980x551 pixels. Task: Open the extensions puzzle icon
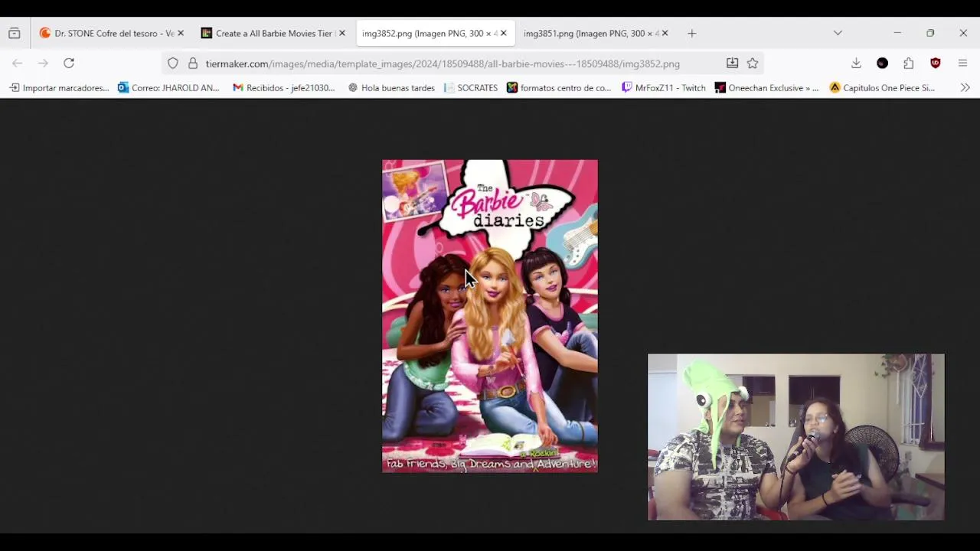(x=908, y=64)
